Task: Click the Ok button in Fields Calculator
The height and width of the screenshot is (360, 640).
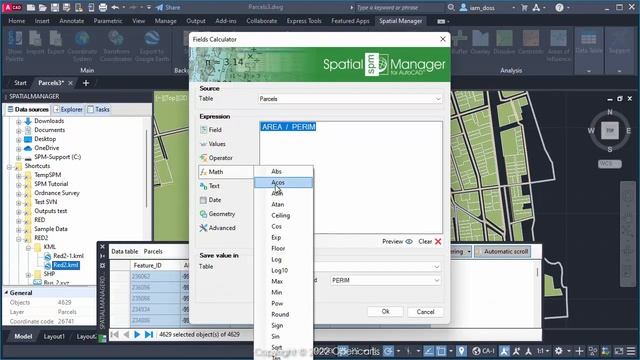Action: tap(385, 311)
